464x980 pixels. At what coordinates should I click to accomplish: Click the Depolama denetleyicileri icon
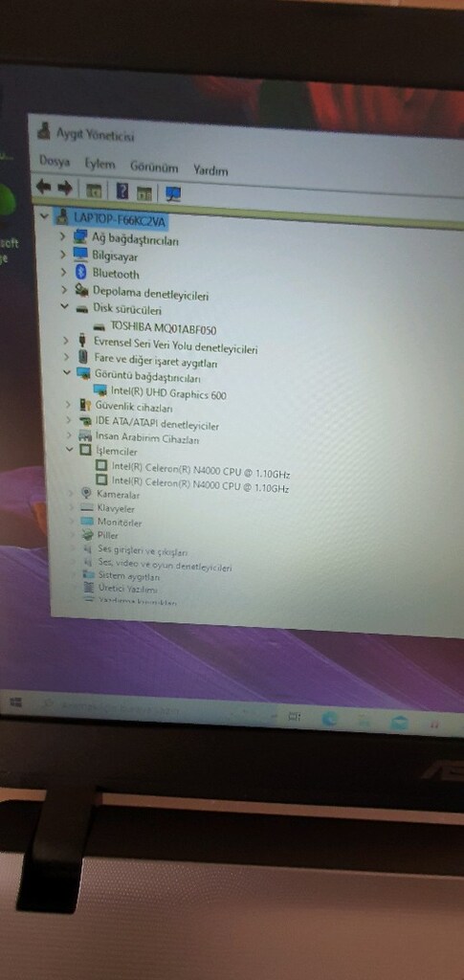(81, 290)
